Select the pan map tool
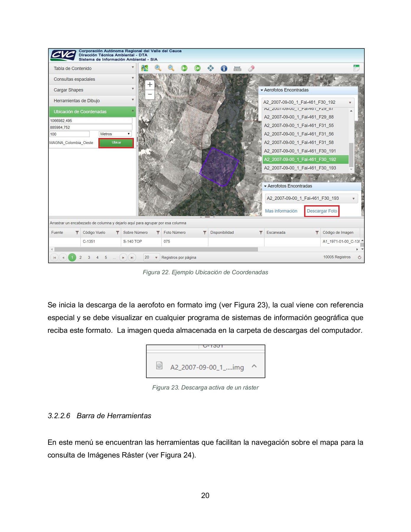This screenshot has height=532, width=411. pyautogui.click(x=210, y=68)
